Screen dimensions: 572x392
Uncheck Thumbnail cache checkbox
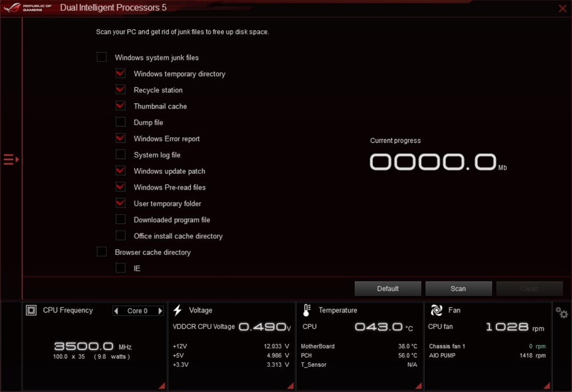coord(121,106)
